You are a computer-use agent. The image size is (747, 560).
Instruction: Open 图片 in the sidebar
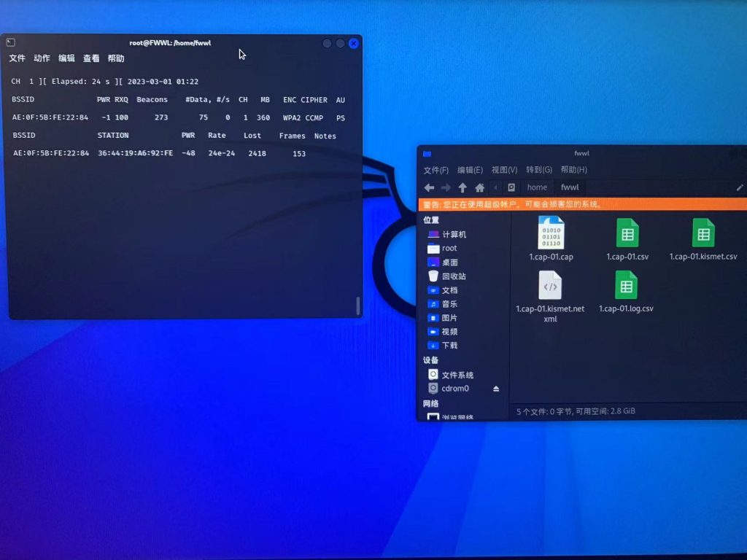tap(443, 318)
